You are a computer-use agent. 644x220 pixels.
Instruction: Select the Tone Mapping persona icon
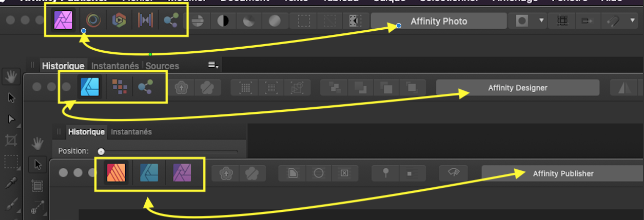(x=144, y=21)
